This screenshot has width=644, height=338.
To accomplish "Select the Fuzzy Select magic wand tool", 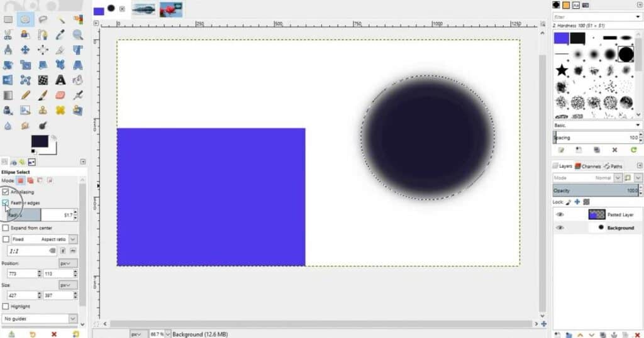I will (x=60, y=19).
